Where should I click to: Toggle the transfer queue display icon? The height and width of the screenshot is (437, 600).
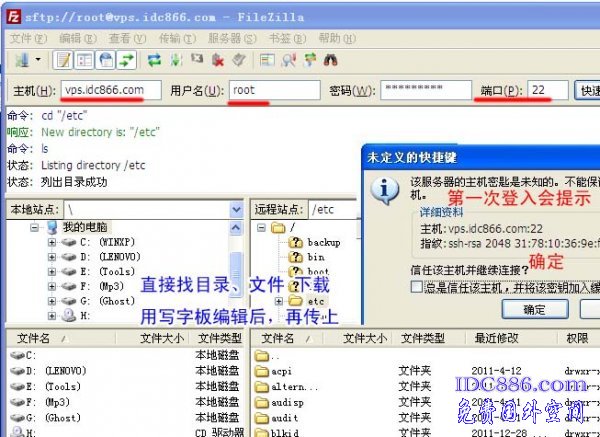pos(127,60)
